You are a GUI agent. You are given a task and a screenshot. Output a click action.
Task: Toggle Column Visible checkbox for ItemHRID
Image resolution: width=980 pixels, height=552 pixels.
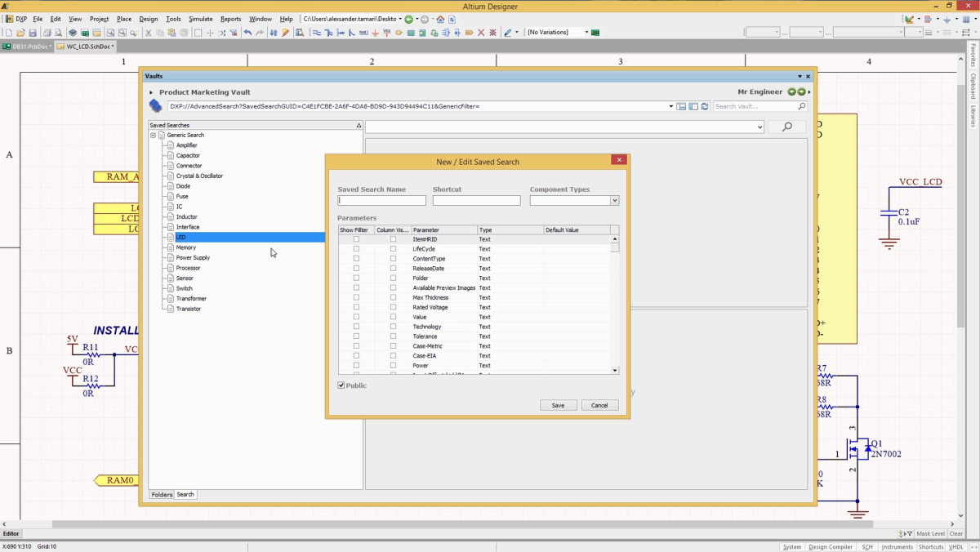pyautogui.click(x=393, y=239)
